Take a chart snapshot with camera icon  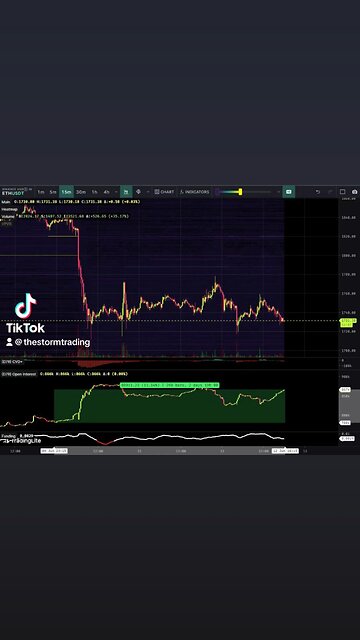[354, 192]
